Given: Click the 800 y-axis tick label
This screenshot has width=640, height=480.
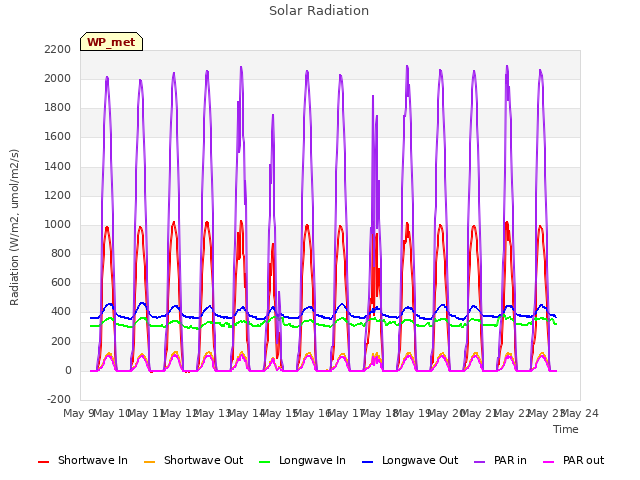Looking at the screenshot, I should point(61,254).
